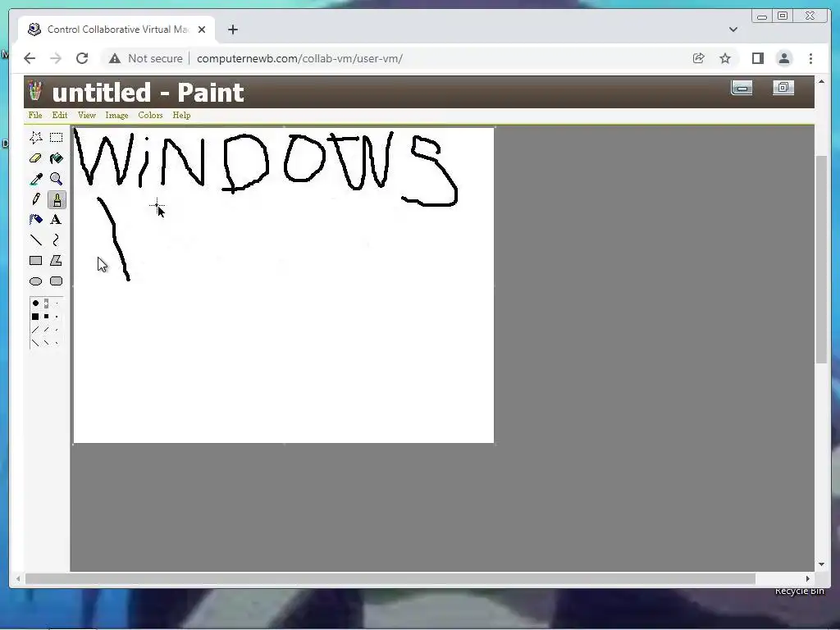840x630 pixels.
Task: Click the horizontal scrollbar right arrow
Action: (807, 578)
